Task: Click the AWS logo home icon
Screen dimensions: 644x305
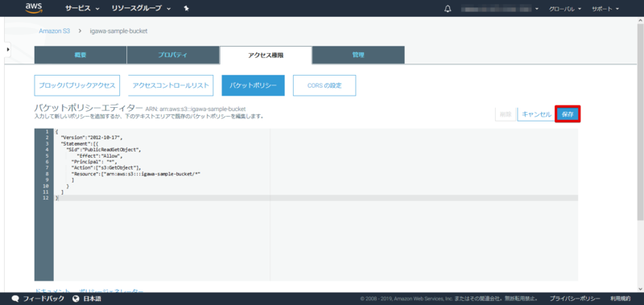Action: (34, 8)
